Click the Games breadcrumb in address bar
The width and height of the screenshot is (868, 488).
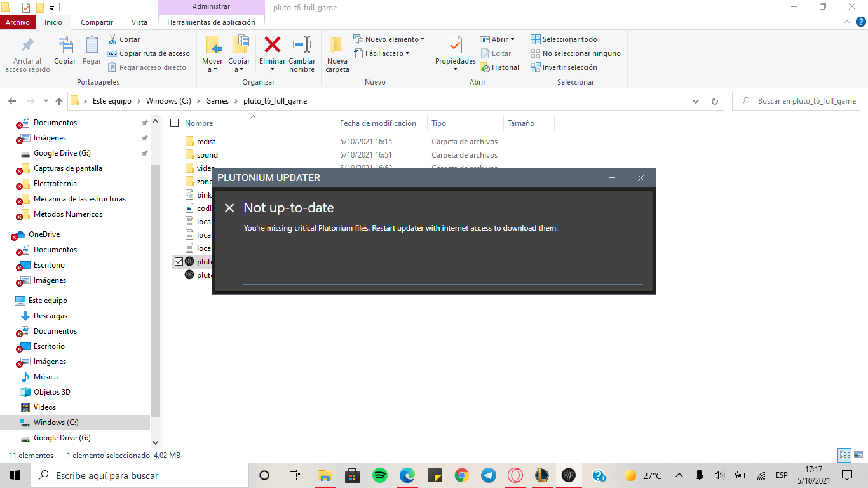[x=217, y=101]
